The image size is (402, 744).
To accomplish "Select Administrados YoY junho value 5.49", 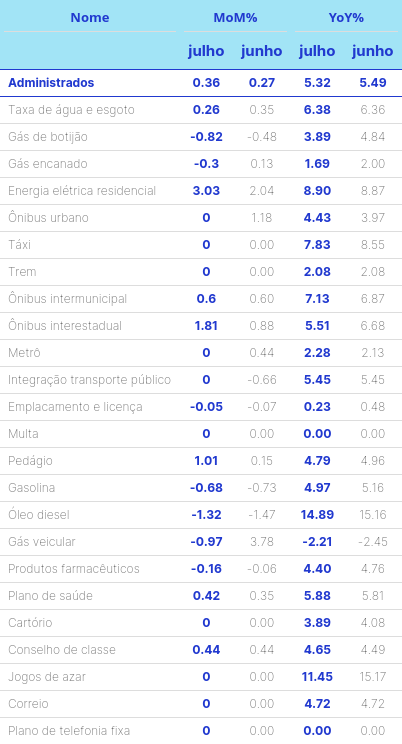I will point(373,83).
